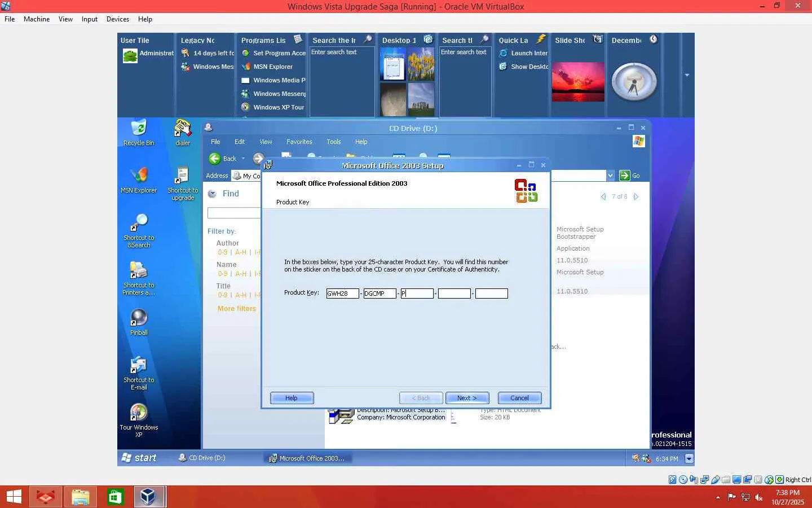Click MSN Explorer in Programs List tile
Viewport: 812px width, 508px height.
click(273, 67)
